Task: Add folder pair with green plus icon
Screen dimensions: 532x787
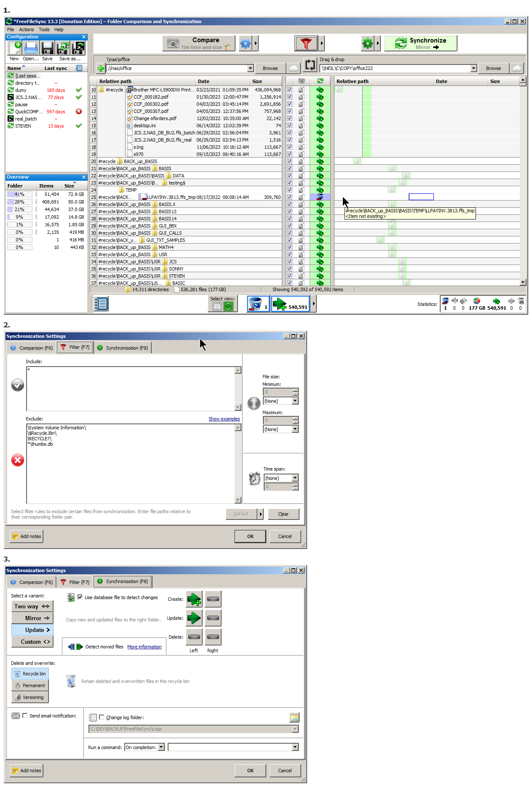Action: (101, 68)
